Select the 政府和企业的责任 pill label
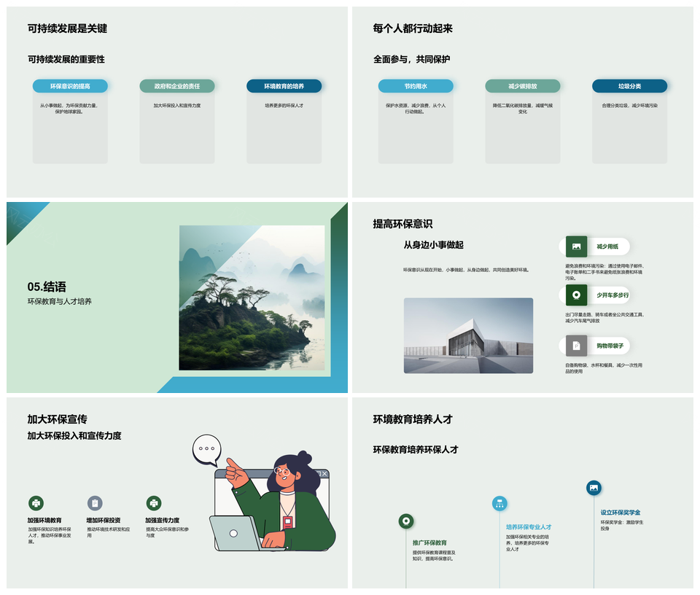 point(177,86)
